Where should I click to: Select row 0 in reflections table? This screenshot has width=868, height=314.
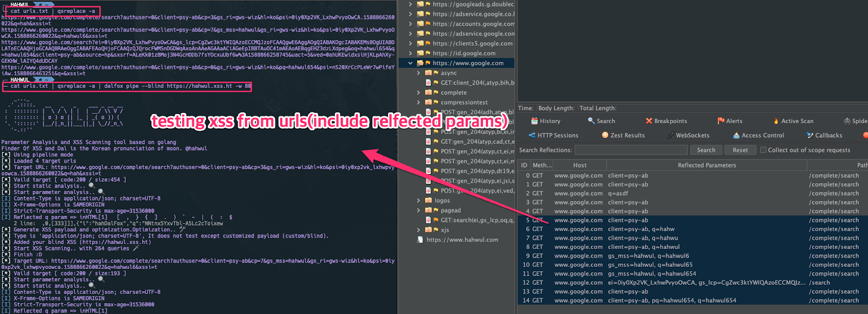693,175
